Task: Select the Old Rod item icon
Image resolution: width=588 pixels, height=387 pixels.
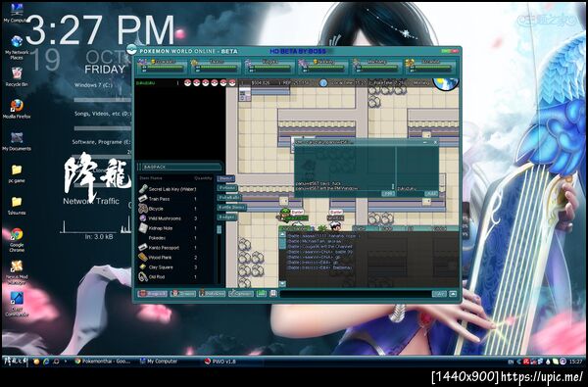Action: click(143, 276)
